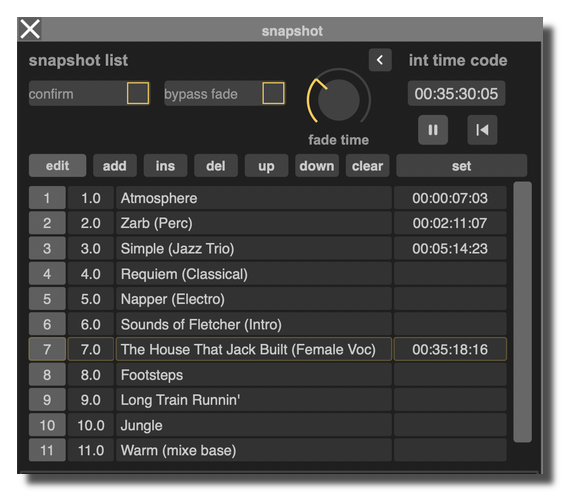Recall snapshot number 2 button
The height and width of the screenshot is (492, 561).
47,223
